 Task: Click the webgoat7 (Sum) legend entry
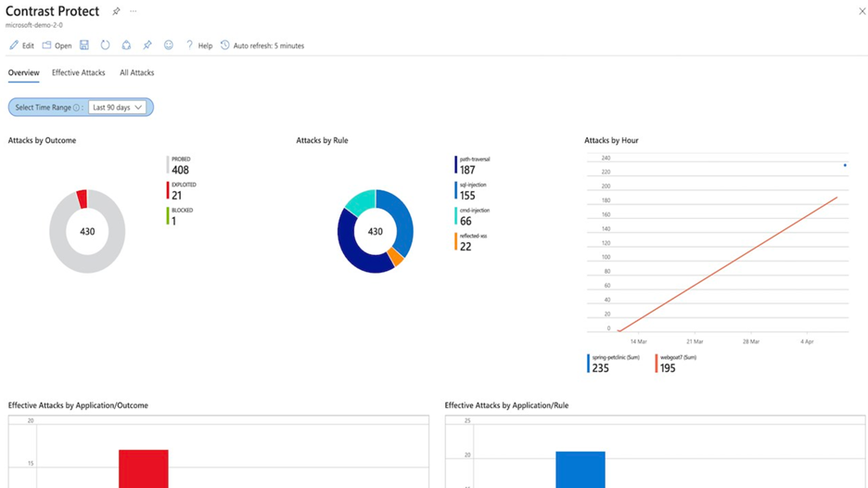click(676, 363)
